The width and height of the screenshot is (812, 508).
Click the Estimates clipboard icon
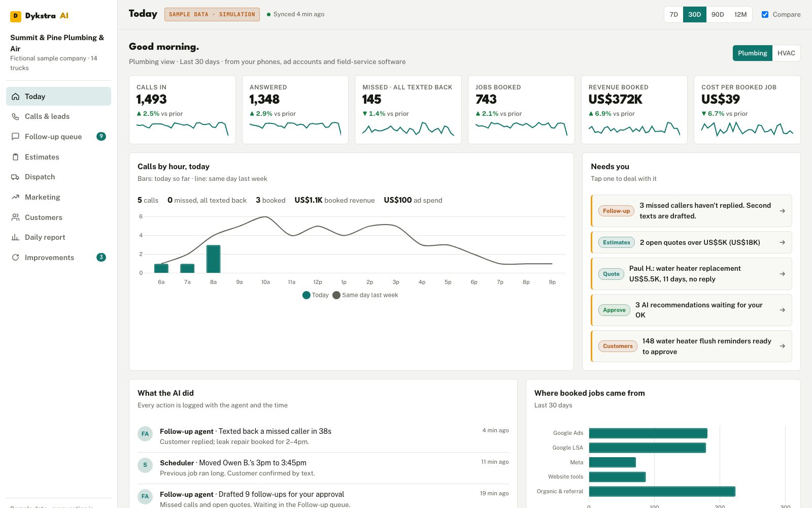pyautogui.click(x=15, y=157)
